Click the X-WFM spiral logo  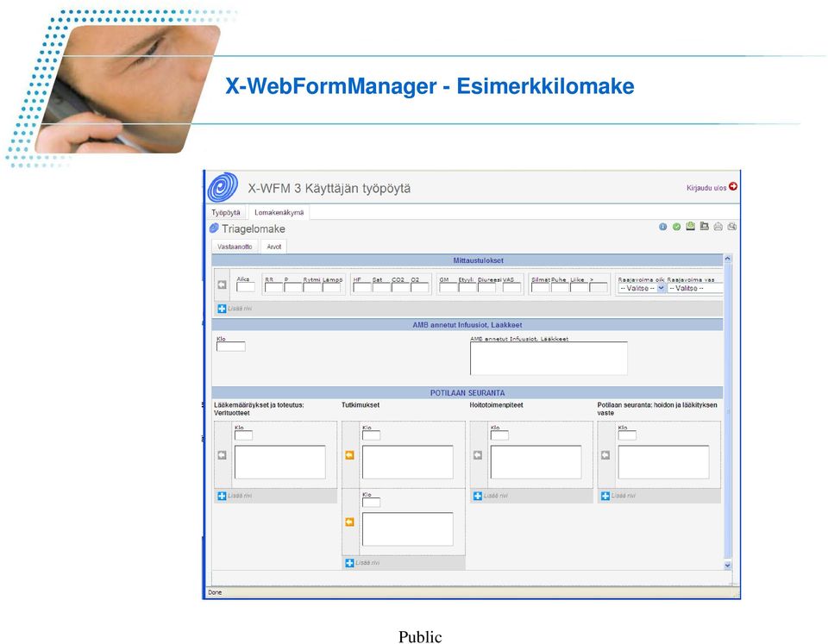(x=223, y=187)
